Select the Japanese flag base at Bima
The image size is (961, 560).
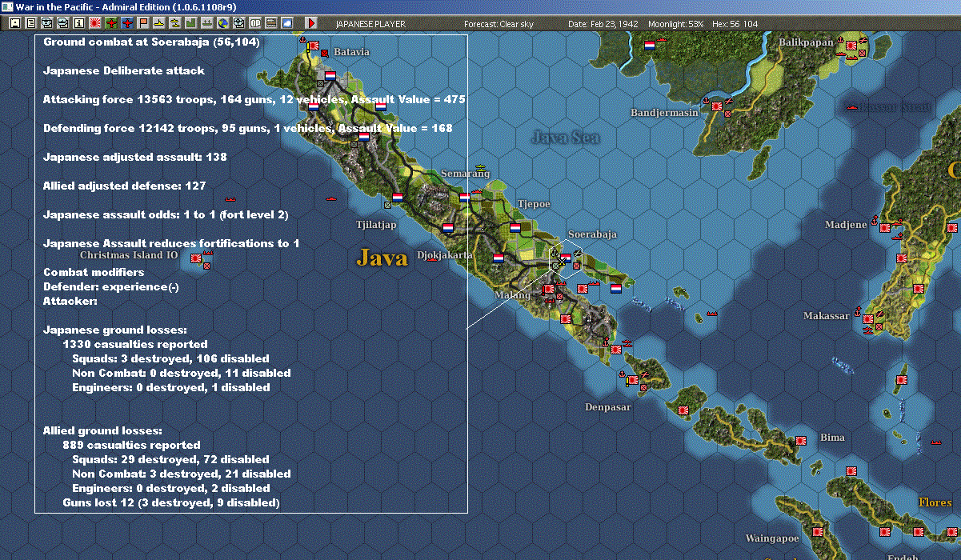pos(801,440)
